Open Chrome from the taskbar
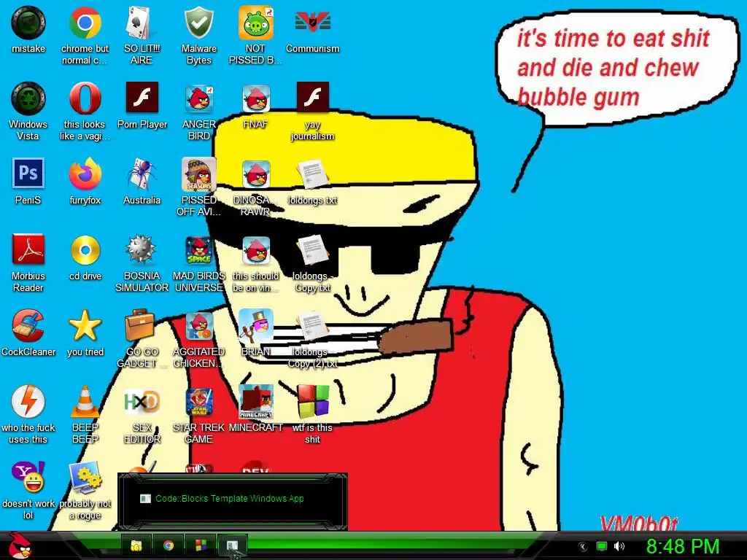Viewport: 747px width, 560px height. [169, 545]
